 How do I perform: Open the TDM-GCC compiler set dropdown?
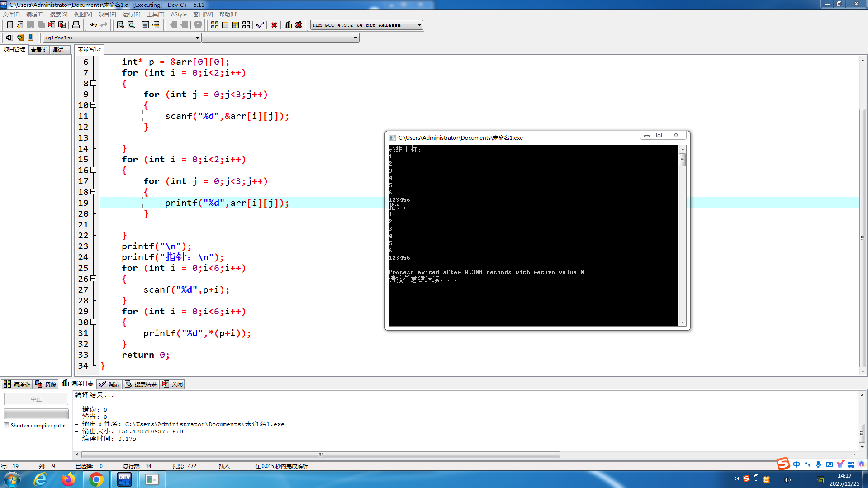click(x=367, y=25)
